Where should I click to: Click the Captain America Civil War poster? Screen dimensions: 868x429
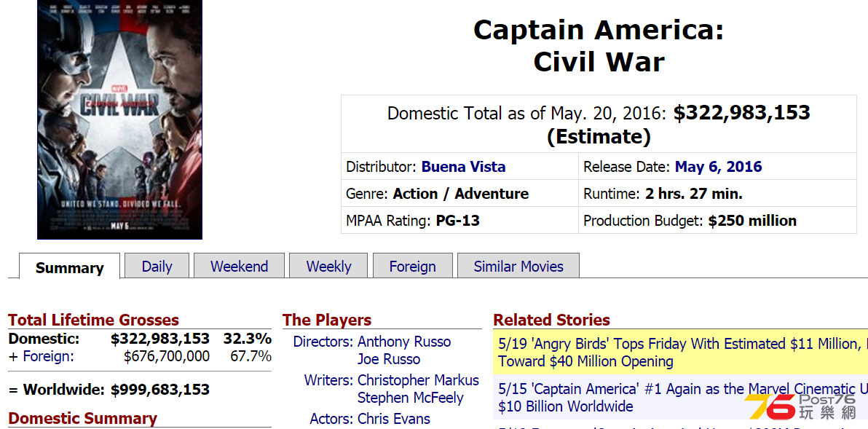[x=119, y=119]
